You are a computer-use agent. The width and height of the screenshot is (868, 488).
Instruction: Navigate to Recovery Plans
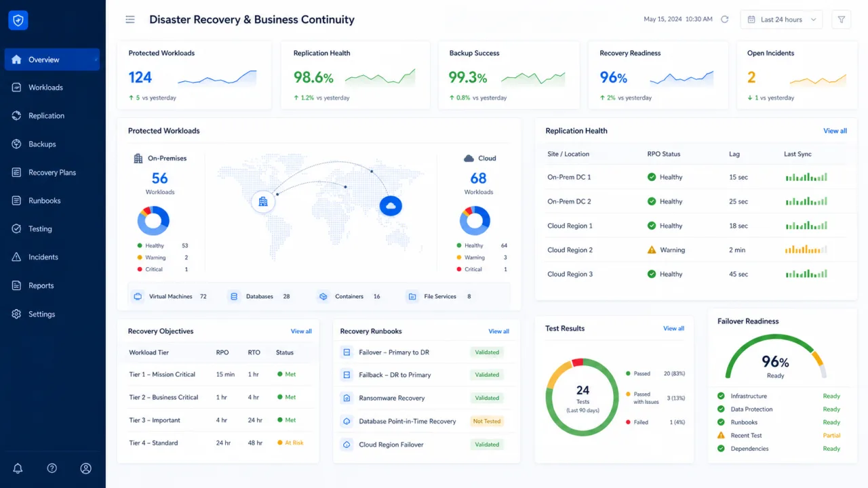tap(52, 172)
